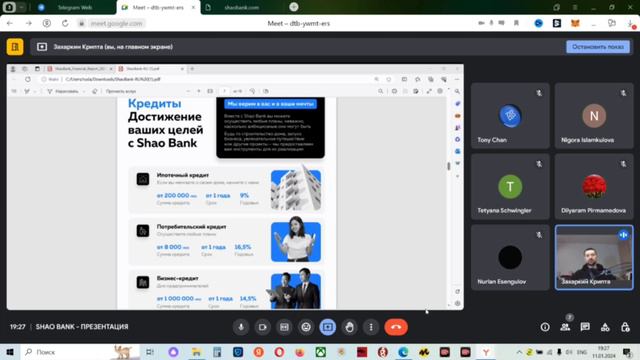This screenshot has width=640, height=360.
Task: Click SHAO BANK - ПРЕЗЕНТАЦИЯ meeting title
Action: click(x=82, y=327)
